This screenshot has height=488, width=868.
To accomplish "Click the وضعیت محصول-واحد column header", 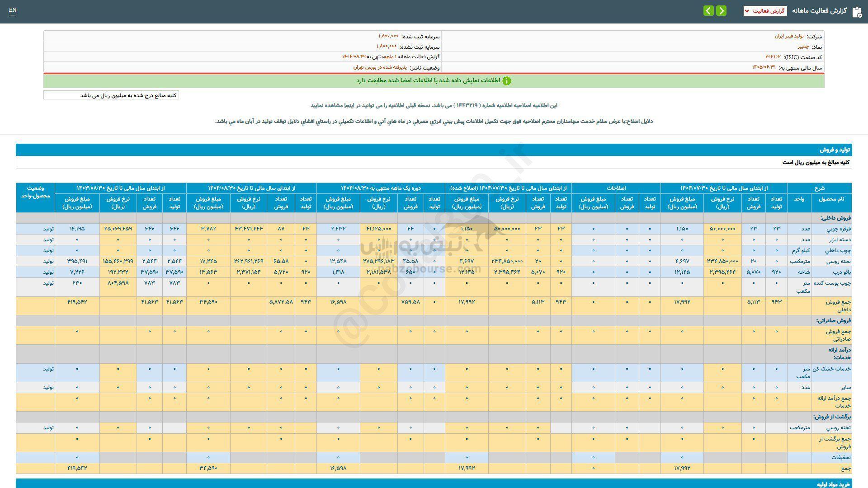I will (x=35, y=192).
